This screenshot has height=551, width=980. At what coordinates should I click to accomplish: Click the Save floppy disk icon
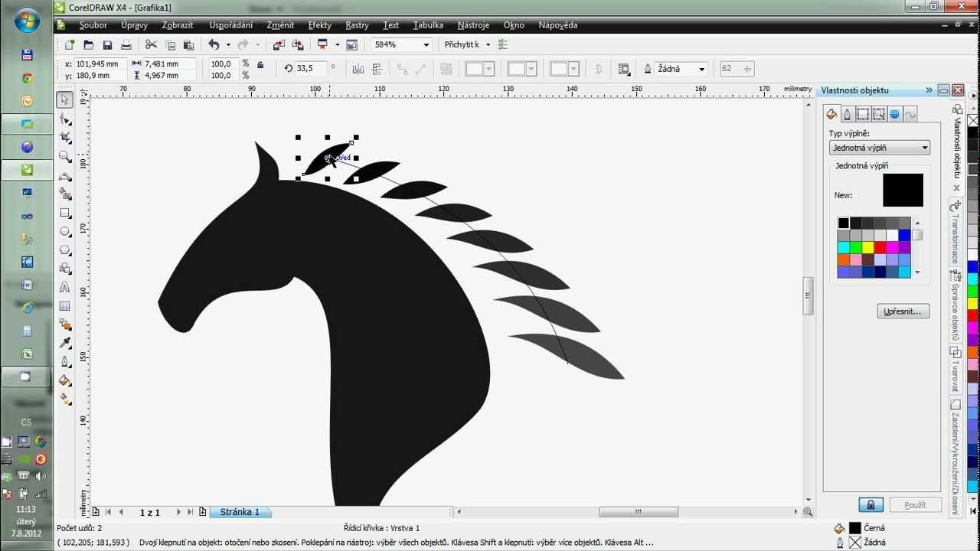click(107, 45)
